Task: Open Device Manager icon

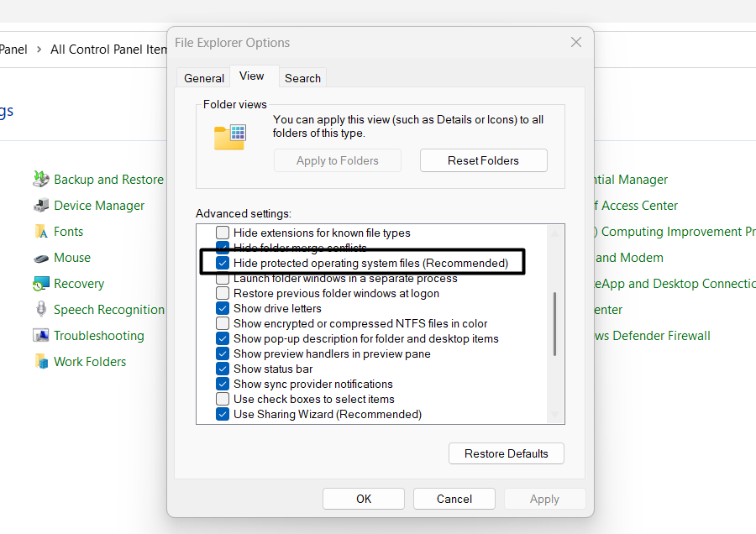Action: (x=41, y=205)
